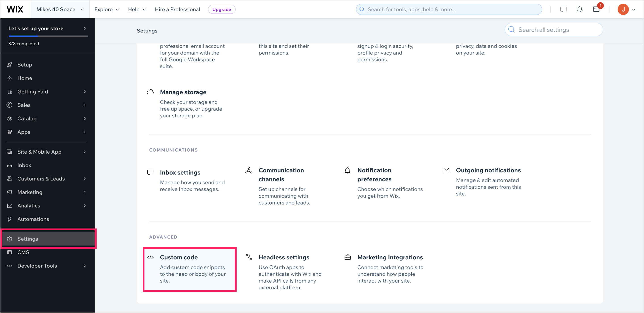Click the Automations lightning icon
This screenshot has height=313, width=644.
coord(9,219)
